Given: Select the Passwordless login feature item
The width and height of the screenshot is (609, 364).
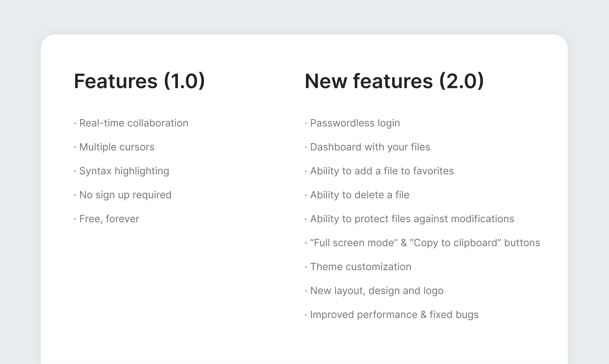Looking at the screenshot, I should coord(352,123).
